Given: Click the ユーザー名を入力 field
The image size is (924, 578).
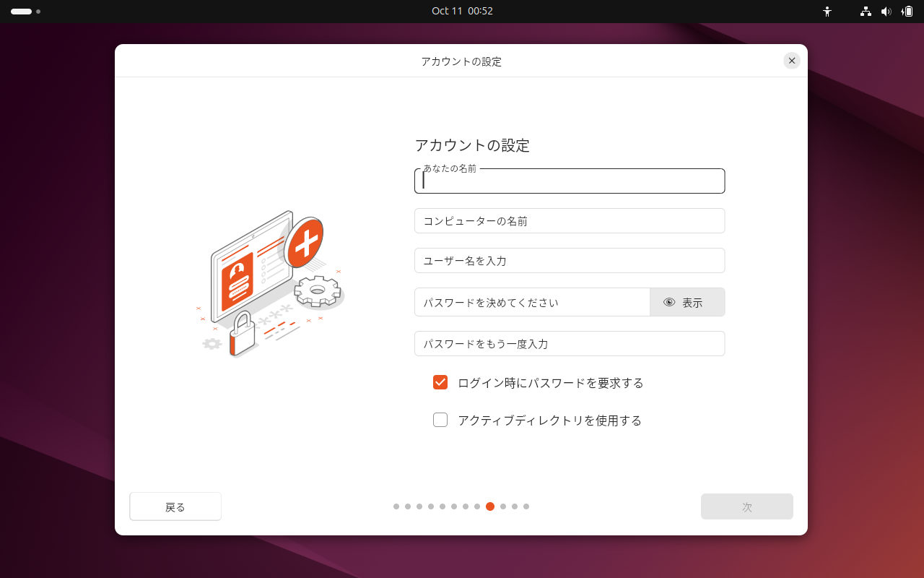Looking at the screenshot, I should pos(569,260).
